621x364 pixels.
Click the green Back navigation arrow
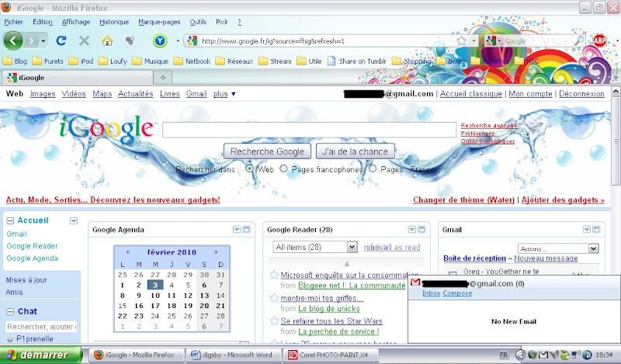tap(13, 40)
